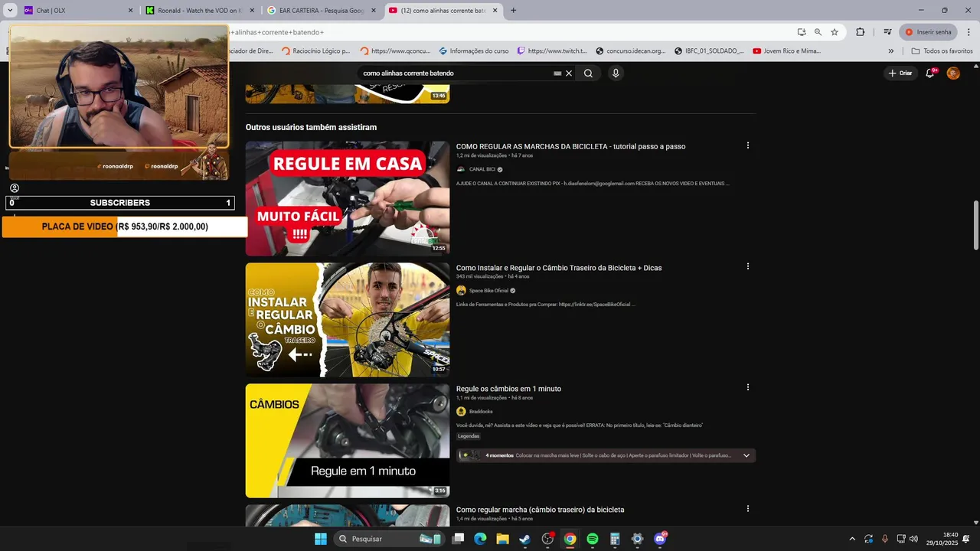Open title Como regular marcha (câmbio traseiro)
This screenshot has height=551, width=980.
[540, 510]
